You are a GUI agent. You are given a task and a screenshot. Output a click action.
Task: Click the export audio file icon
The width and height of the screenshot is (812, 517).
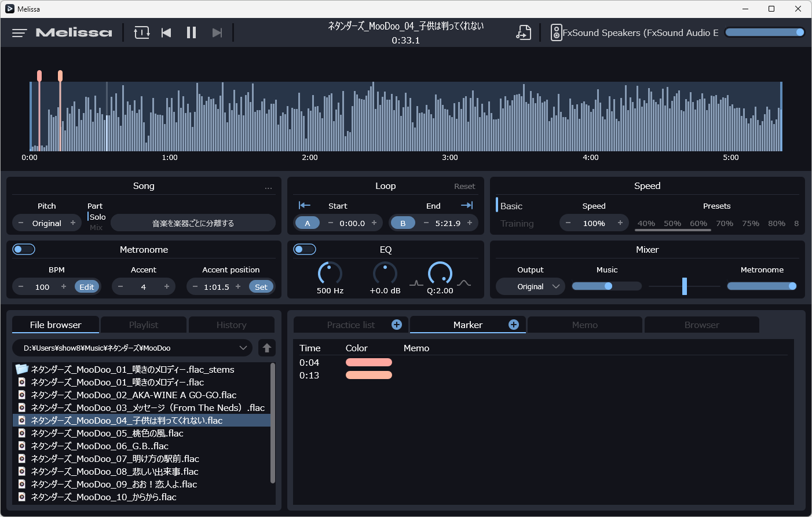click(523, 33)
